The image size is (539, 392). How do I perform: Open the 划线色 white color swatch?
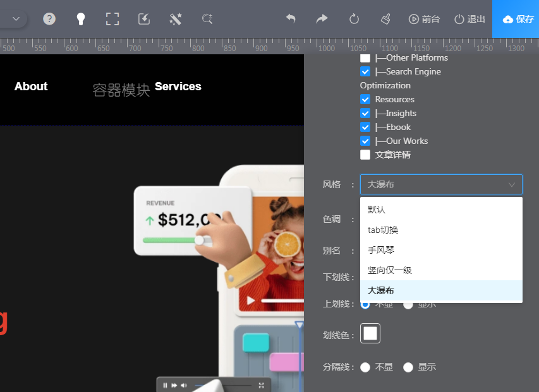(370, 333)
